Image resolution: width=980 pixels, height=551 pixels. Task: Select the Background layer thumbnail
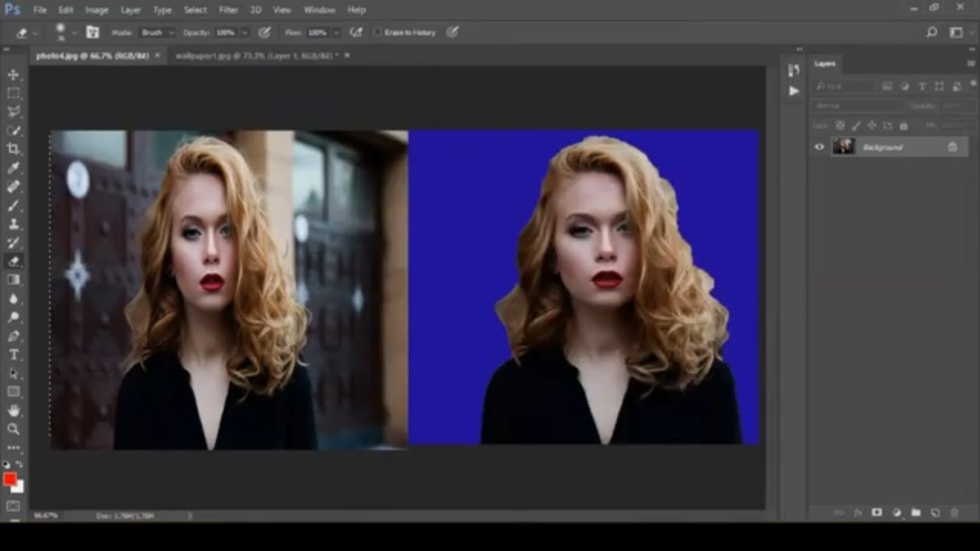point(843,146)
